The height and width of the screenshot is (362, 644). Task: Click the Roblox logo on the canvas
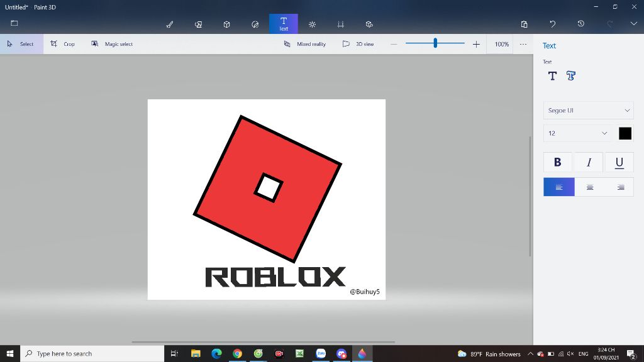pyautogui.click(x=267, y=189)
